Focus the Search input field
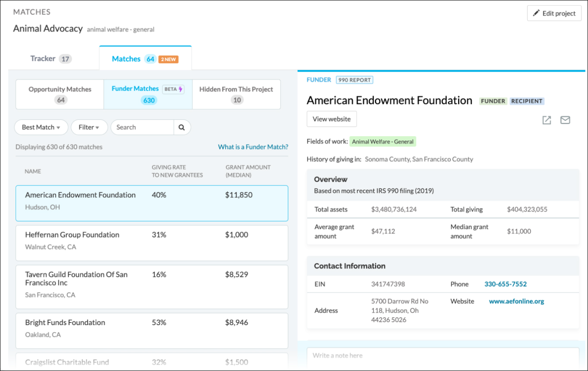 [142, 127]
